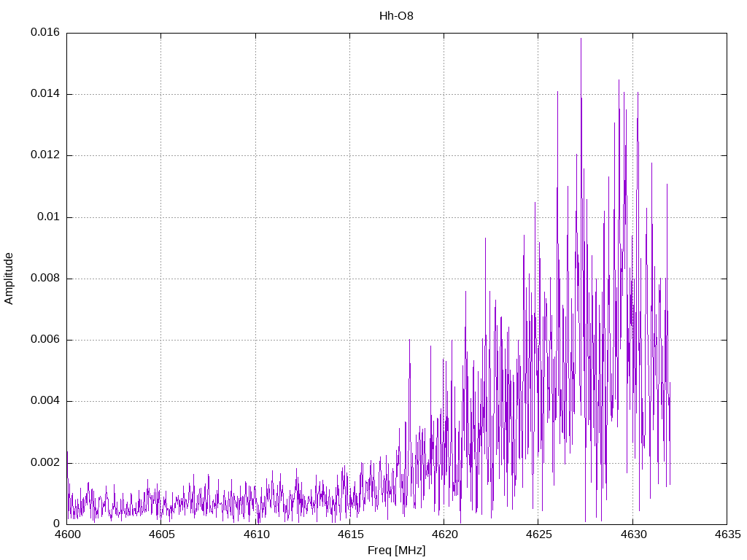The height and width of the screenshot is (560, 747).
Task: Select the 0.014 y-axis tick label
Action: click(44, 94)
